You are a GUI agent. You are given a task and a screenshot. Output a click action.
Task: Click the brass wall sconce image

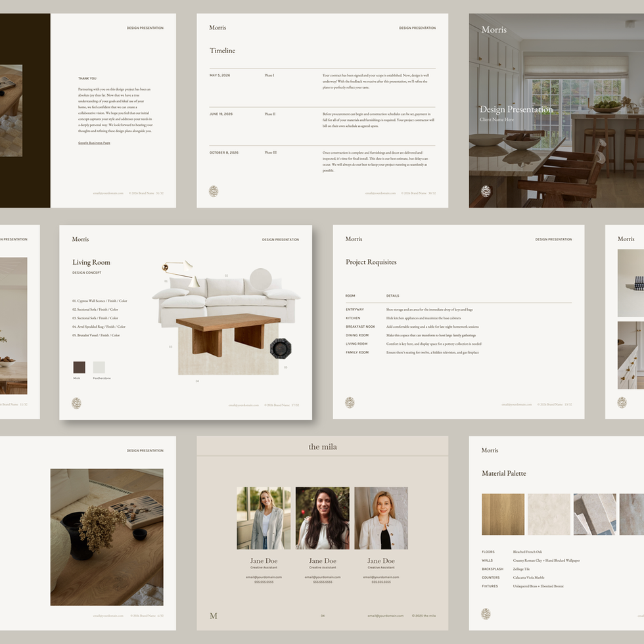click(x=181, y=273)
